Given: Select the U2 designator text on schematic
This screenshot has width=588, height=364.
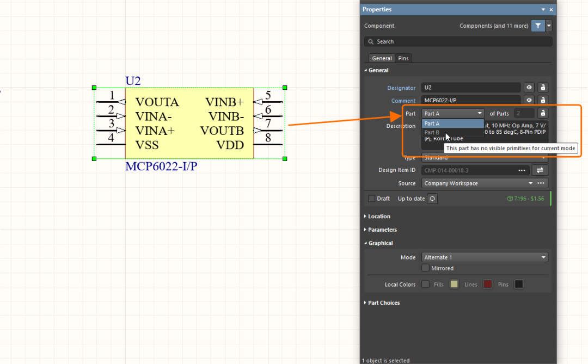Looking at the screenshot, I should click(133, 81).
